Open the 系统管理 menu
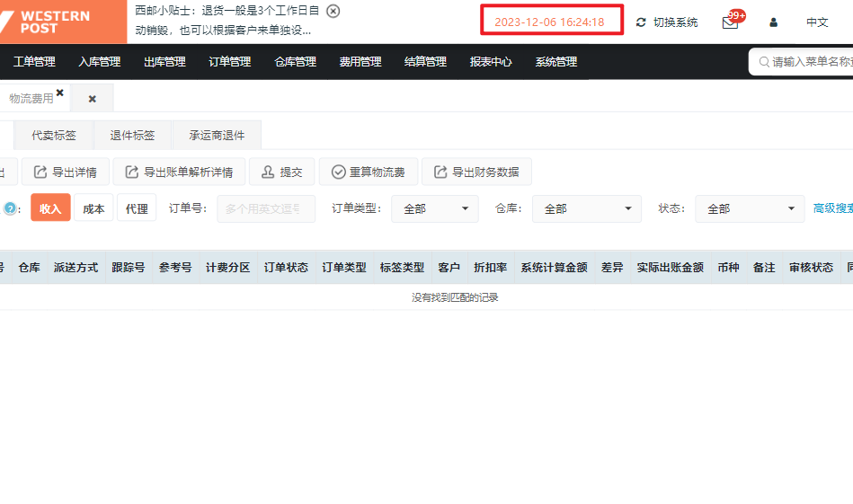 click(556, 62)
